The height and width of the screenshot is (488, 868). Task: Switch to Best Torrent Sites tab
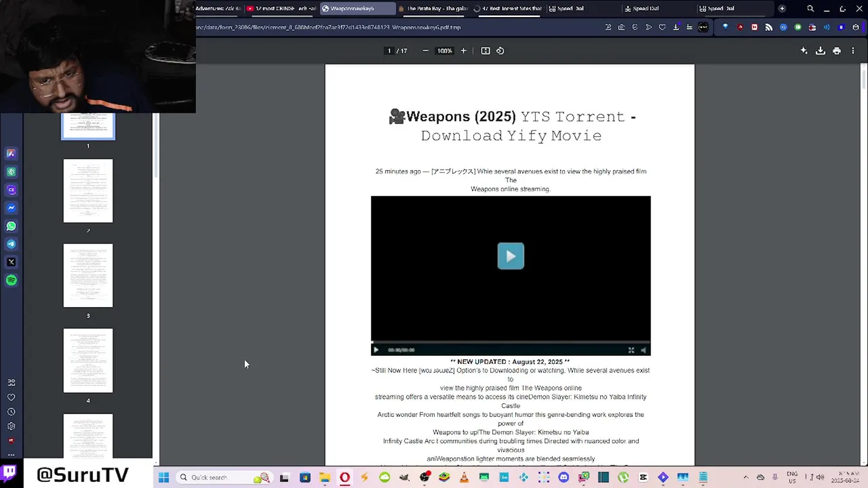point(509,9)
